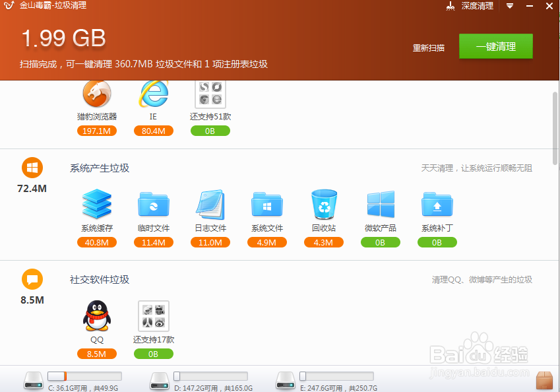This screenshot has width=560, height=392.
Task: Click the 8.5M badge under QQ
Action: tap(97, 354)
